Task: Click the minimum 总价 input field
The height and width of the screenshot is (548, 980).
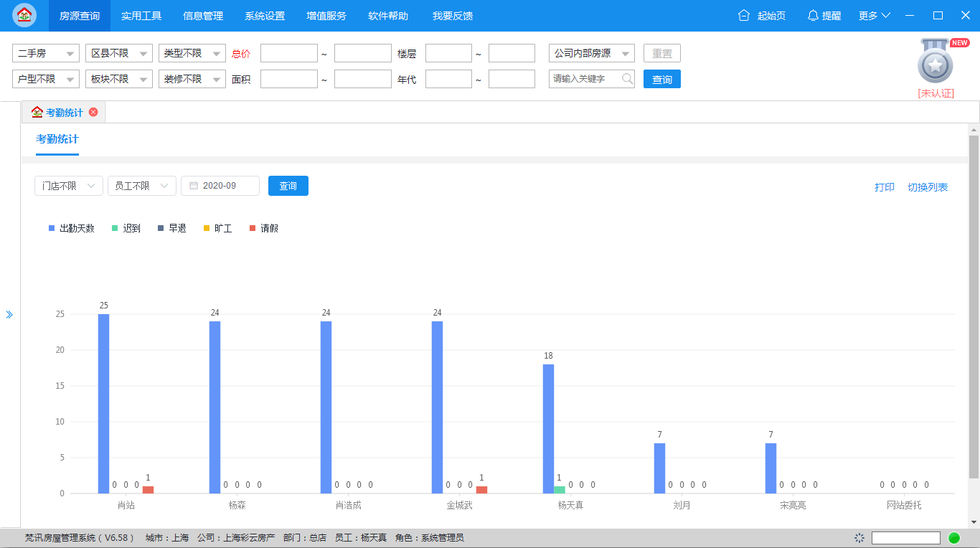Action: tap(289, 54)
